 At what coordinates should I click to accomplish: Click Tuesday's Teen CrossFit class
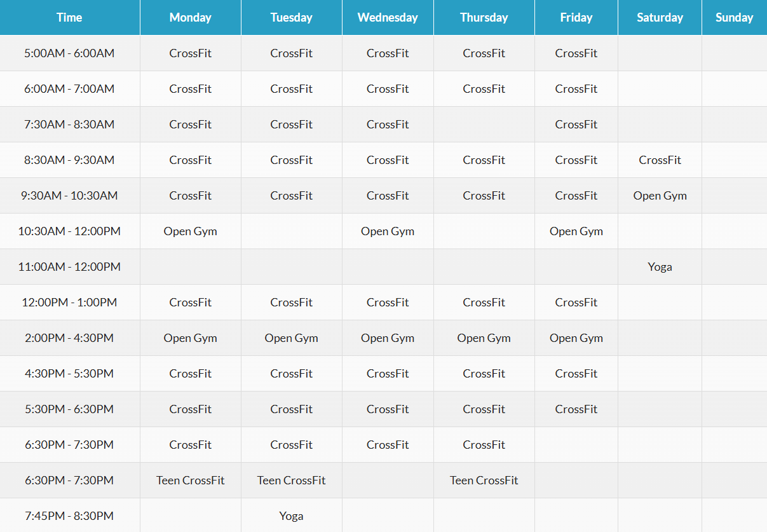(291, 481)
